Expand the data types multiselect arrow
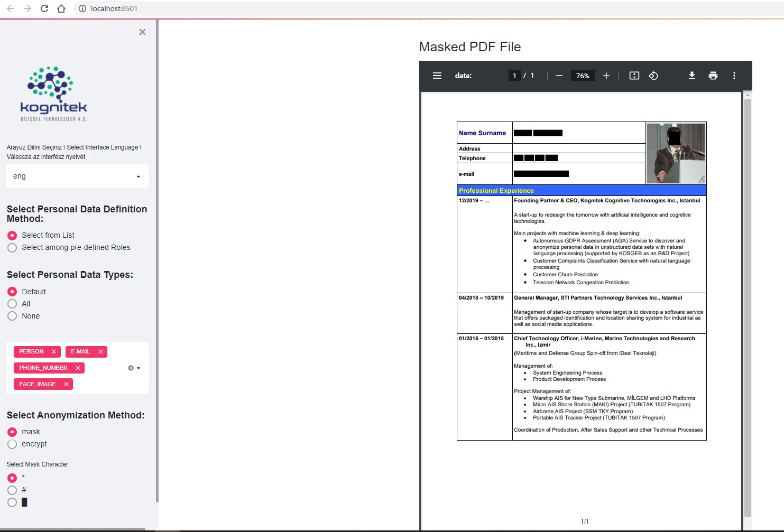Image resolution: width=784 pixels, height=532 pixels. [x=139, y=368]
